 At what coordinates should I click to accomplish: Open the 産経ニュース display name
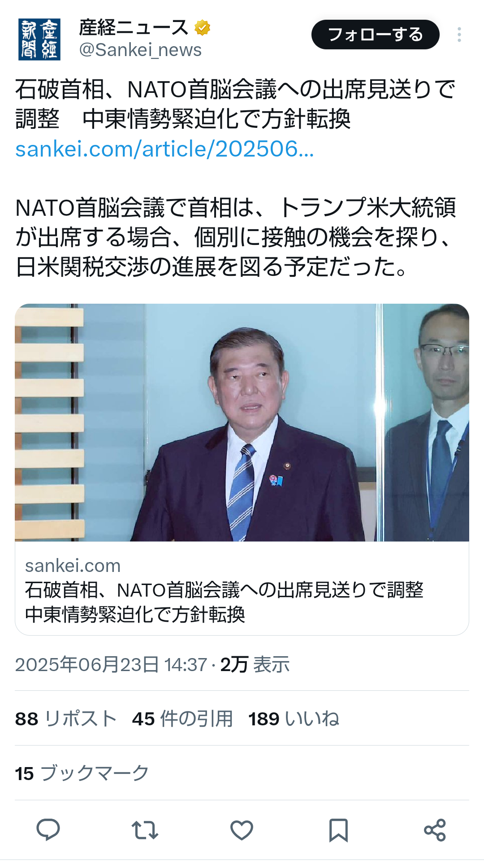click(134, 28)
